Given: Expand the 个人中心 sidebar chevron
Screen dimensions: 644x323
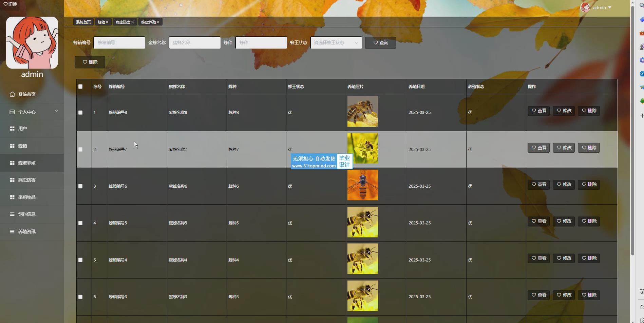Looking at the screenshot, I should point(56,111).
